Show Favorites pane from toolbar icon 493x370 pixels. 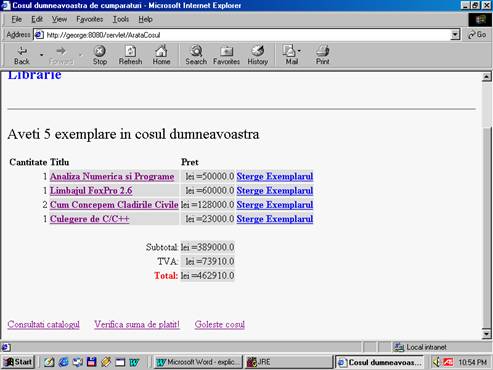tap(226, 55)
